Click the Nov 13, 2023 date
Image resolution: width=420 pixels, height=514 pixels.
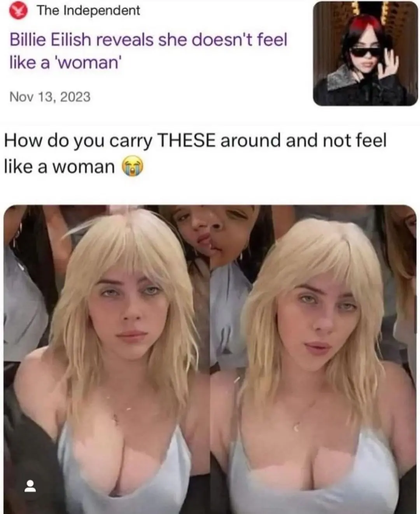point(50,96)
